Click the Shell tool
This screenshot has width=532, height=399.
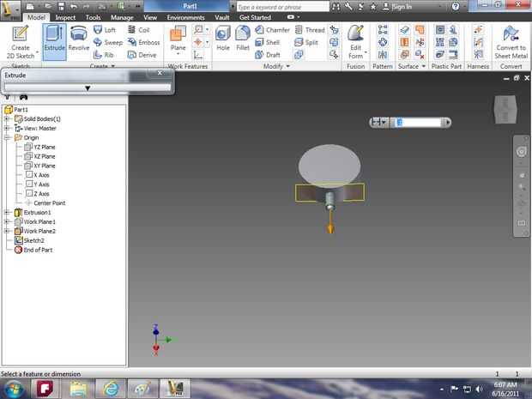[267, 42]
